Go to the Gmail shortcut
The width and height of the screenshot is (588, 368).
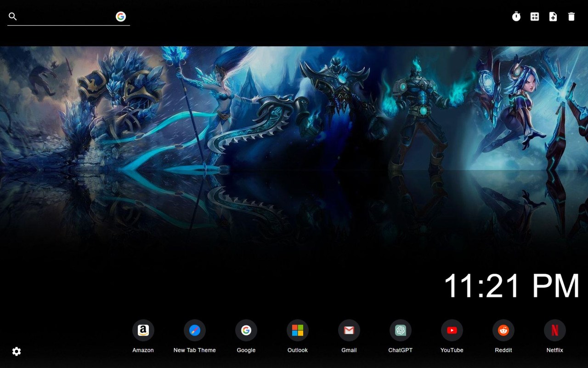pyautogui.click(x=349, y=330)
